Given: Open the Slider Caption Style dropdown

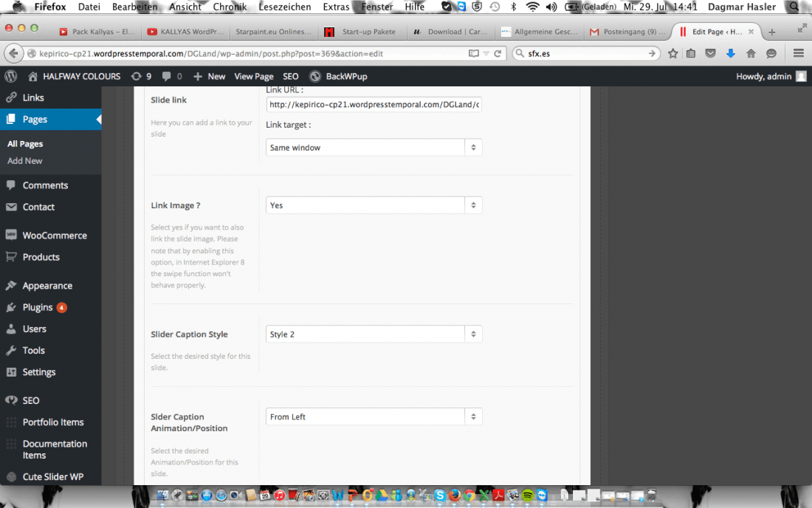Looking at the screenshot, I should pyautogui.click(x=374, y=334).
